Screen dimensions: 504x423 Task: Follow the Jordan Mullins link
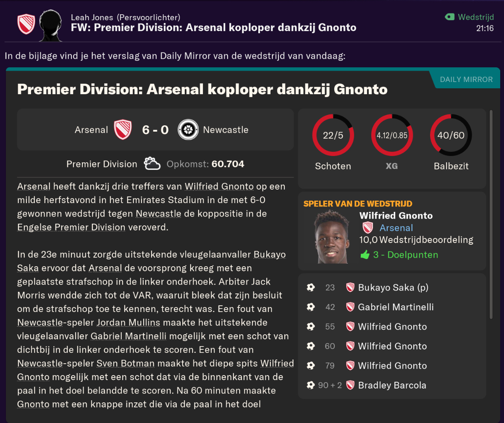(x=129, y=323)
